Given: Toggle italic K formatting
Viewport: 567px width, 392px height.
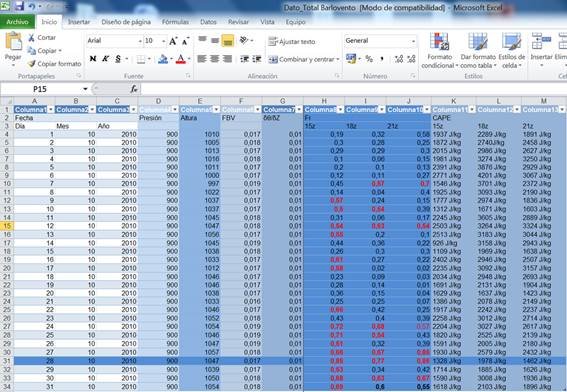Looking at the screenshot, I should click(105, 59).
